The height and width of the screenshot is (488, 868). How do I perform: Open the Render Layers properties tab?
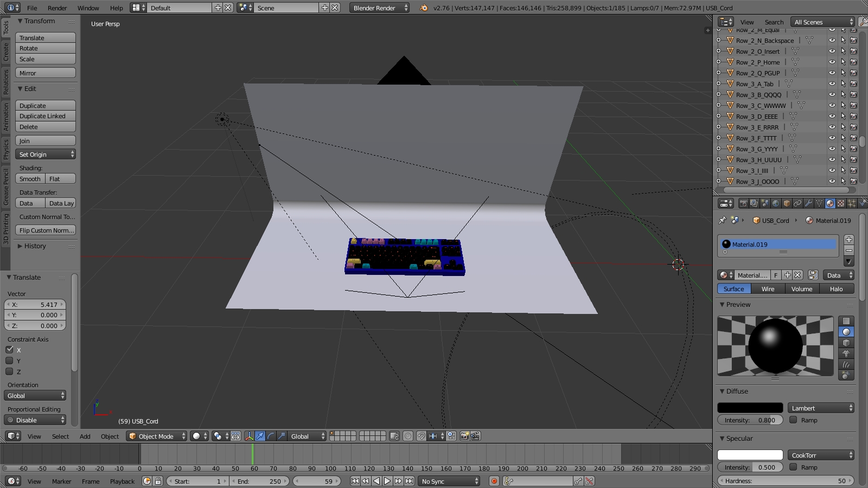(x=754, y=203)
